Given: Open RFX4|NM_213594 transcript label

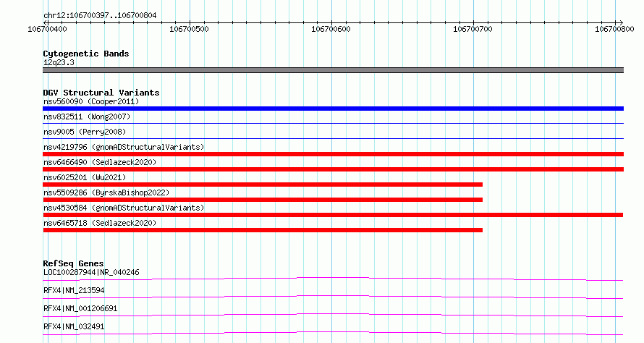Looking at the screenshot, I should (74, 290).
